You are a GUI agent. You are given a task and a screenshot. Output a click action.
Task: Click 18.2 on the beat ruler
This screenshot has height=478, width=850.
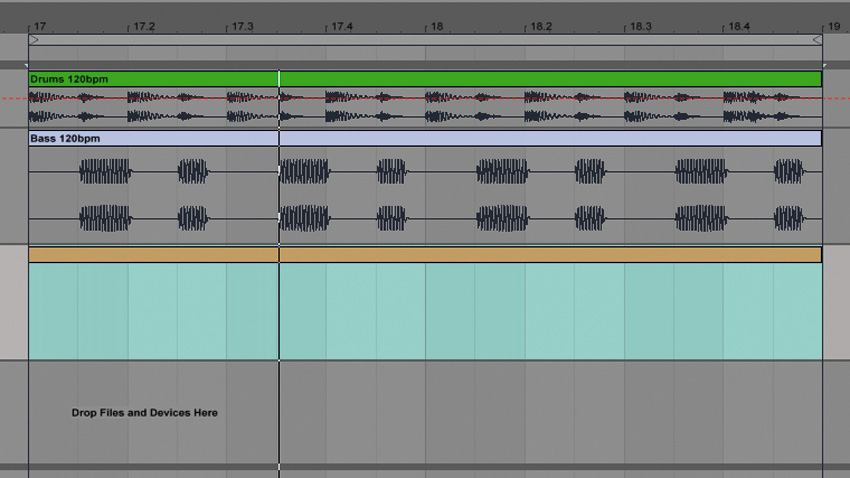pos(541,26)
